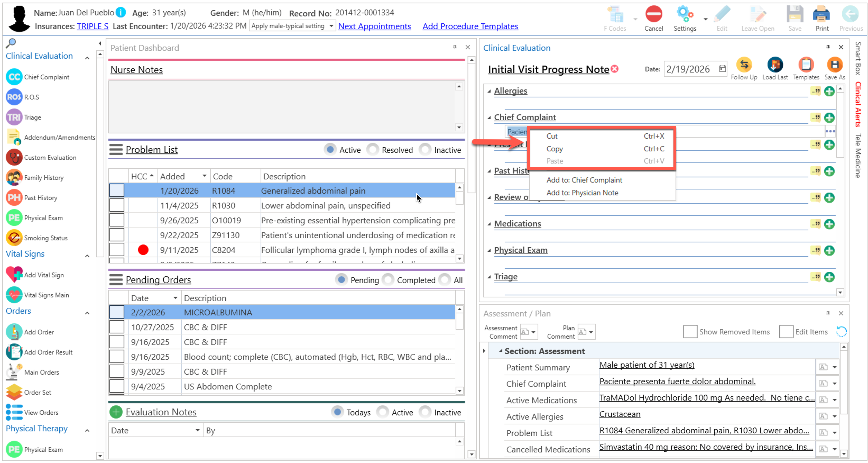Add item to Allergies with green plus
This screenshot has width=868, height=463.
829,91
